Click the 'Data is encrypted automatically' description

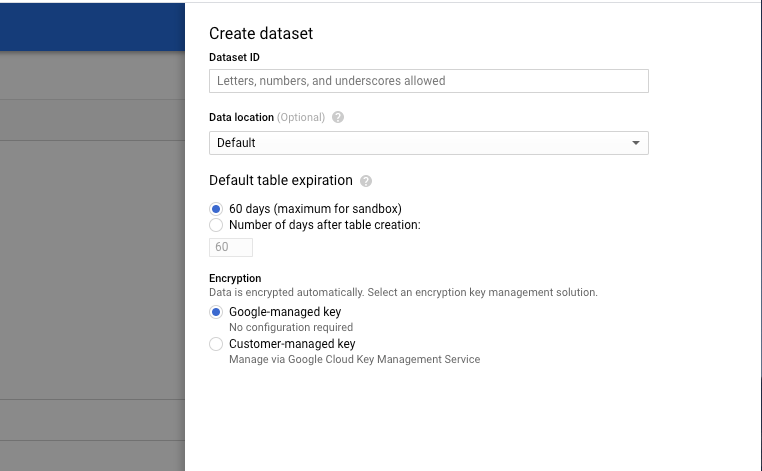click(403, 292)
